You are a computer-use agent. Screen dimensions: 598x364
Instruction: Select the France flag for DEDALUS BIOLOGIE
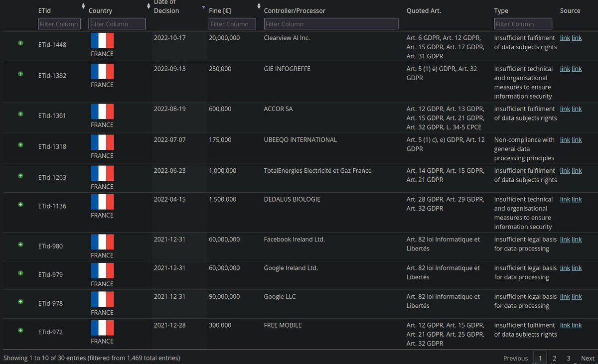coord(102,202)
